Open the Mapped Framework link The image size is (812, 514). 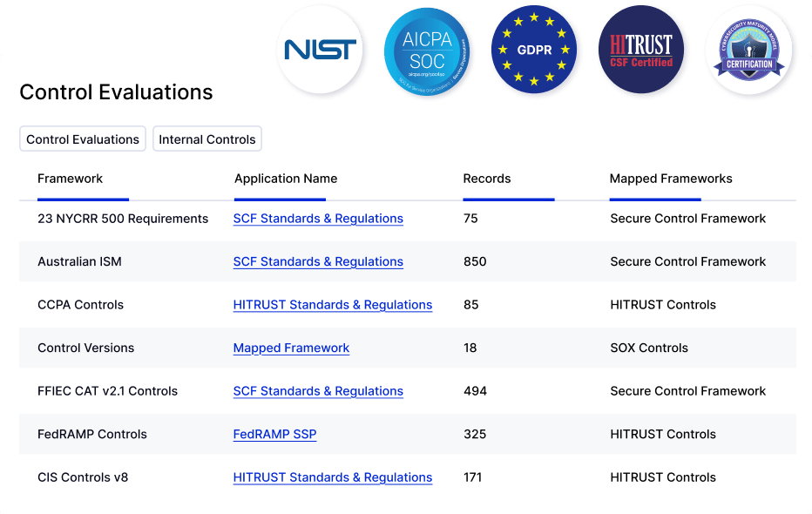(x=291, y=348)
